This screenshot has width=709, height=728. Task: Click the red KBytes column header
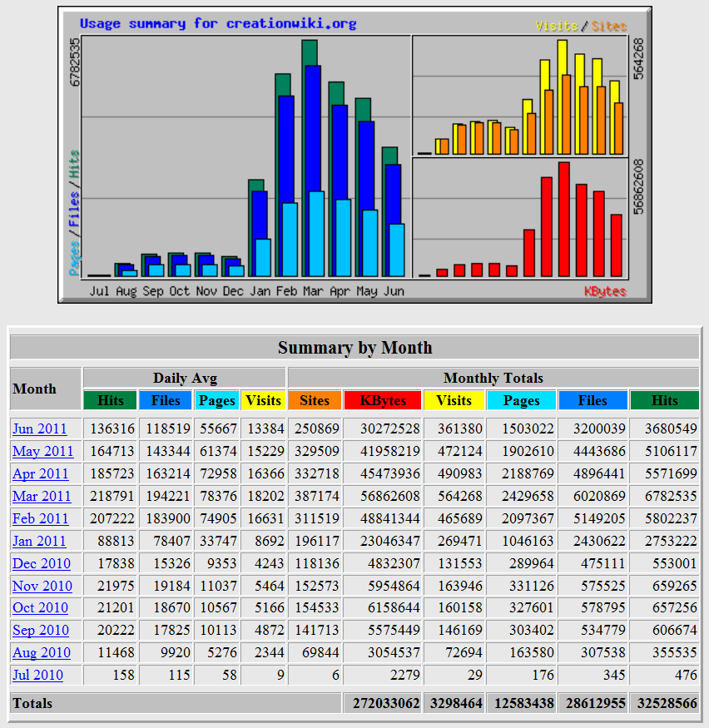(383, 400)
